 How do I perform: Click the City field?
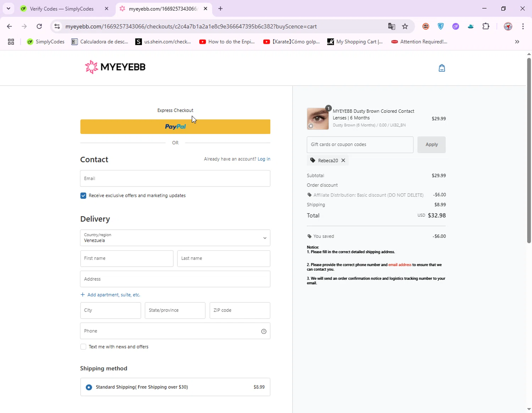point(111,311)
